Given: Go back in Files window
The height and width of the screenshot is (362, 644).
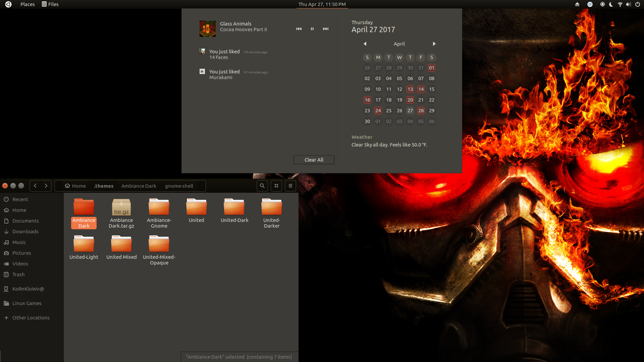Looking at the screenshot, I should [x=35, y=186].
